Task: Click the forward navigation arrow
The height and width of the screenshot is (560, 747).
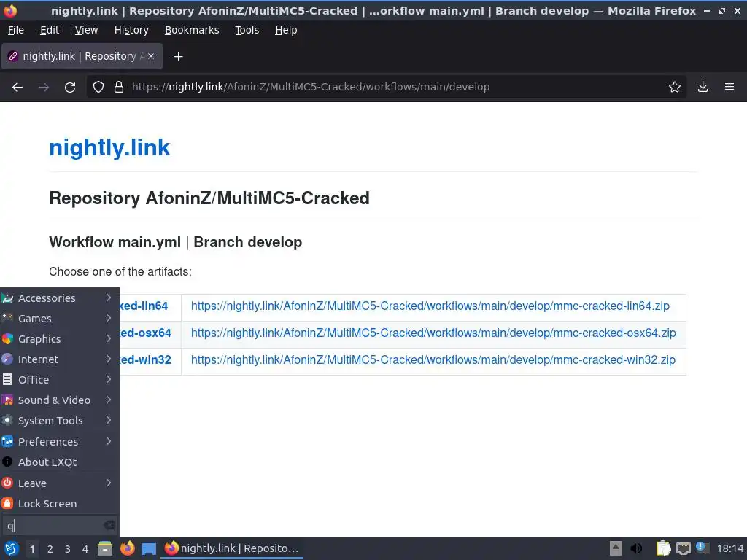Action: click(43, 87)
